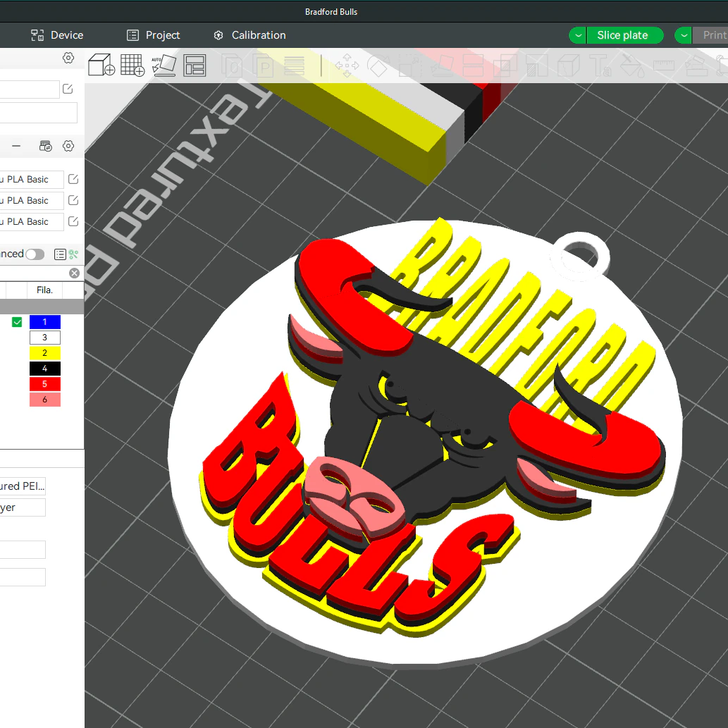Image resolution: width=728 pixels, height=728 pixels.
Task: Click the Add object cube icon
Action: coord(101,65)
